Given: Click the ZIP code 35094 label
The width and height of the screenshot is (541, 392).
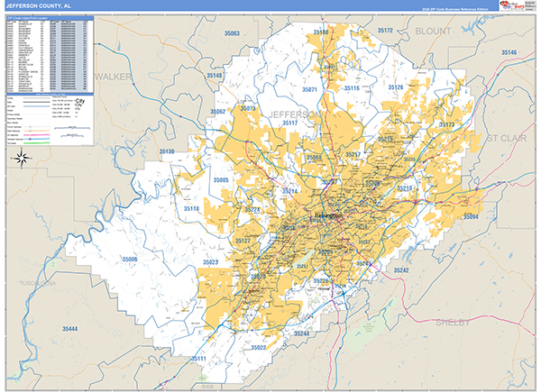Looking at the screenshot, I should [x=471, y=217].
